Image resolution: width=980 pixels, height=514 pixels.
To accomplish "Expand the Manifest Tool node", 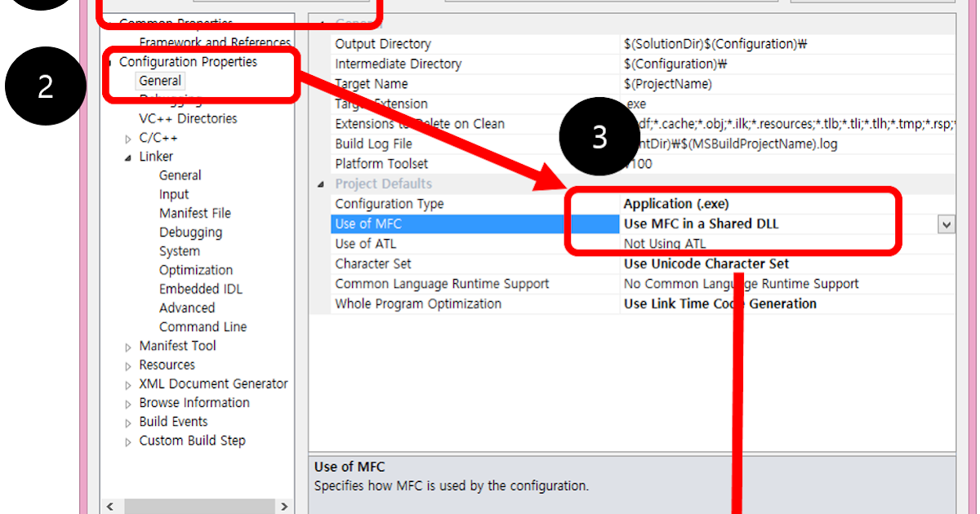I will tap(128, 347).
